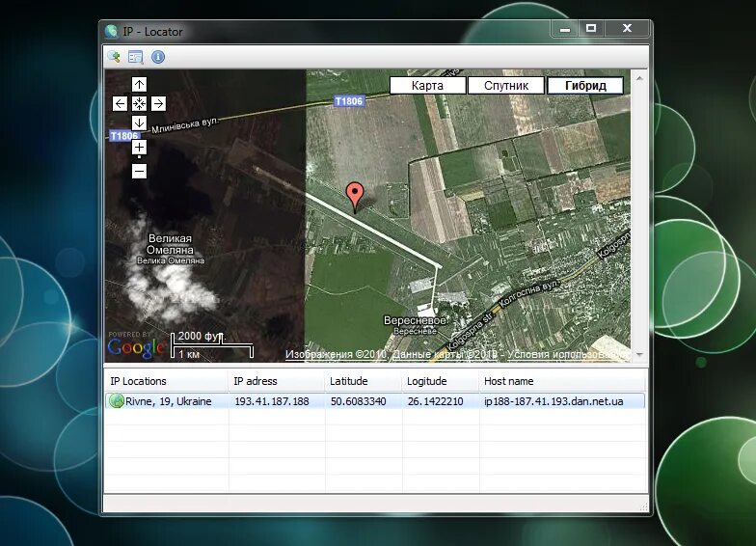Zoom in with the map plus button
This screenshot has height=546, width=756.
tap(139, 148)
